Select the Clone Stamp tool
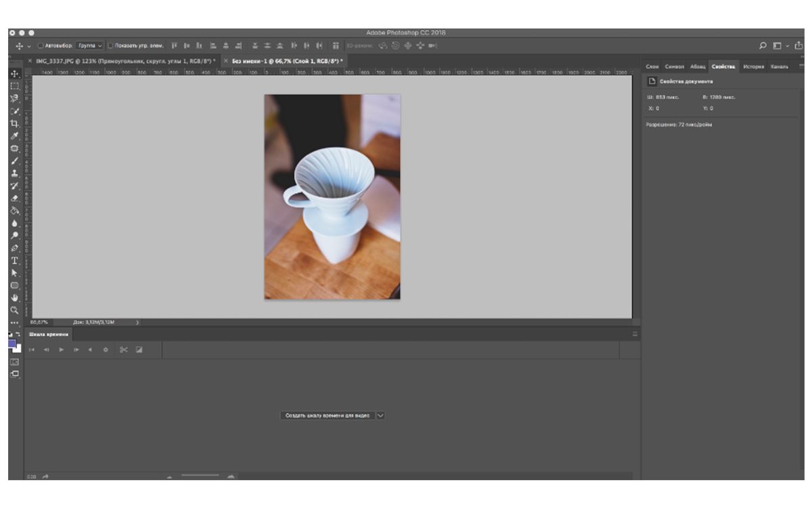 pyautogui.click(x=14, y=173)
